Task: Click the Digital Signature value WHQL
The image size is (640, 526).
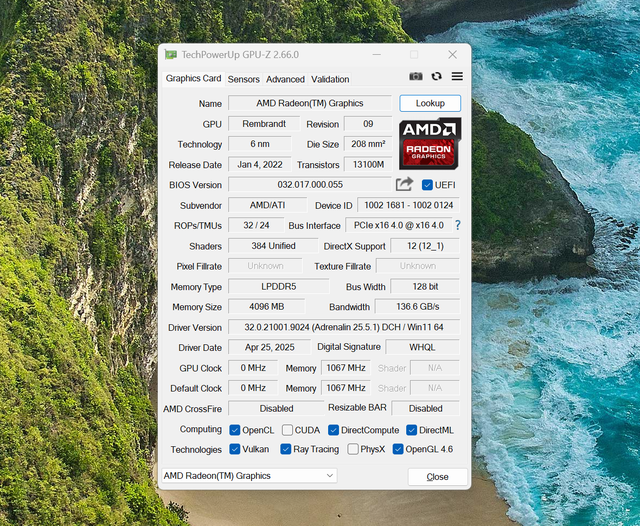Action: point(422,347)
